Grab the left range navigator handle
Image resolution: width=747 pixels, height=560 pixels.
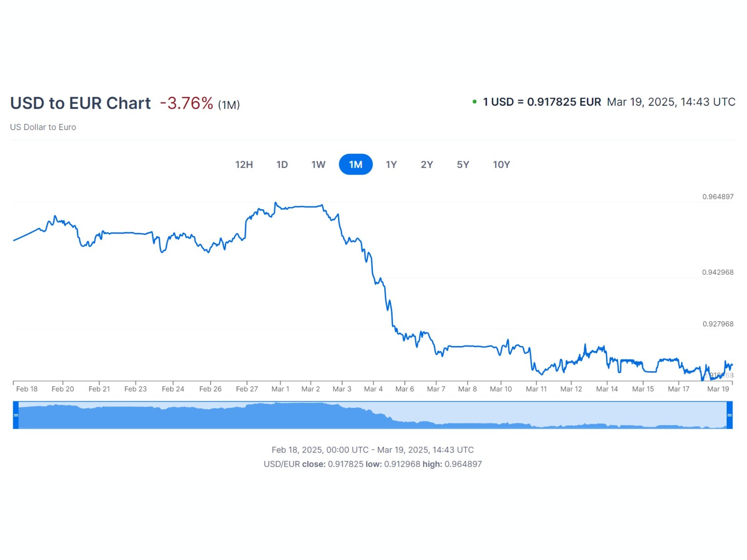click(x=16, y=415)
